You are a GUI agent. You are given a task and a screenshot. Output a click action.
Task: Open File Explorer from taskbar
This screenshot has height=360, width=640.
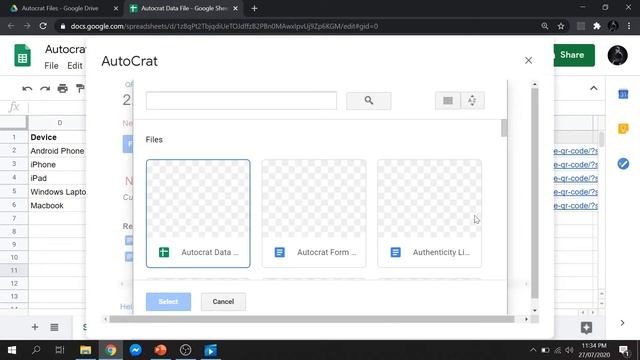click(85, 350)
